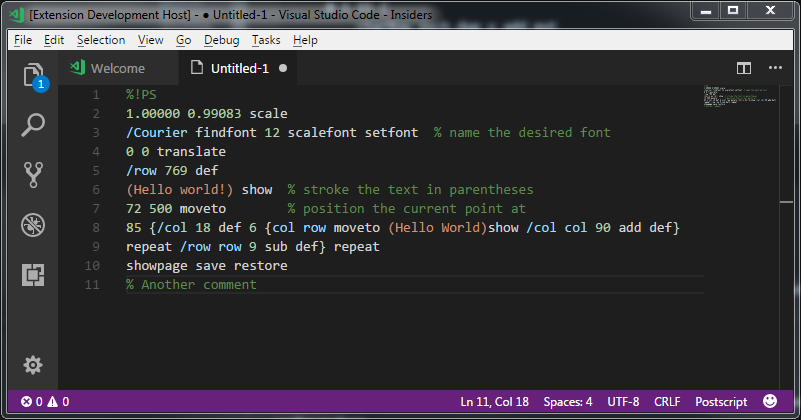Viewport: 801px width, 420px height.
Task: Open the Help menu
Action: 305,40
